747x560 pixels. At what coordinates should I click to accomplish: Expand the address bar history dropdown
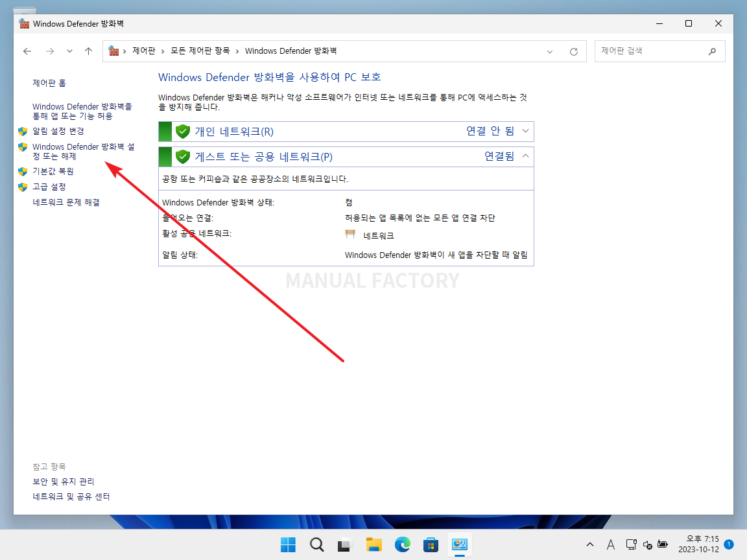tap(550, 51)
